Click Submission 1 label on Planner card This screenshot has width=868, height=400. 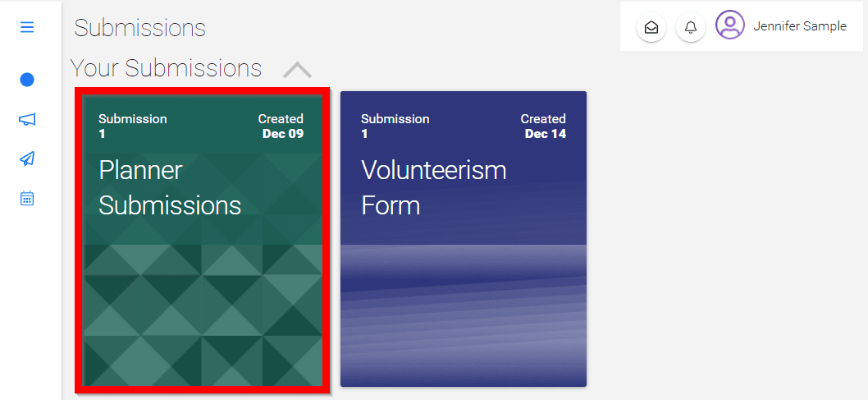(133, 126)
